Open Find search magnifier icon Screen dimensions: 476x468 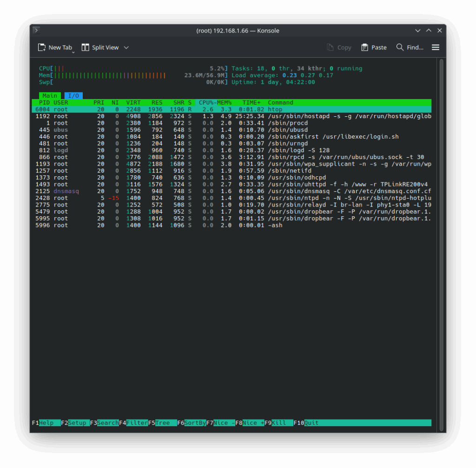(x=400, y=47)
